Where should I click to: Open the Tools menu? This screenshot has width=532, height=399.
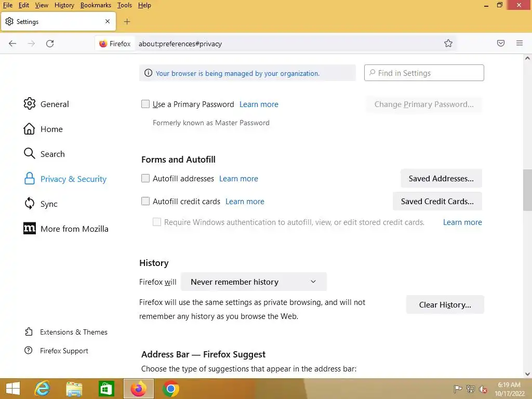coord(125,5)
